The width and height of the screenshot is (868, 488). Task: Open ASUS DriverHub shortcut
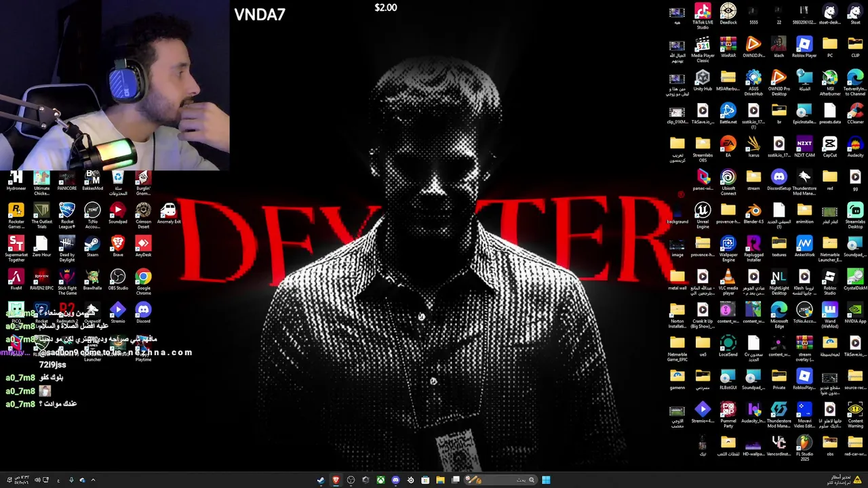tap(753, 83)
